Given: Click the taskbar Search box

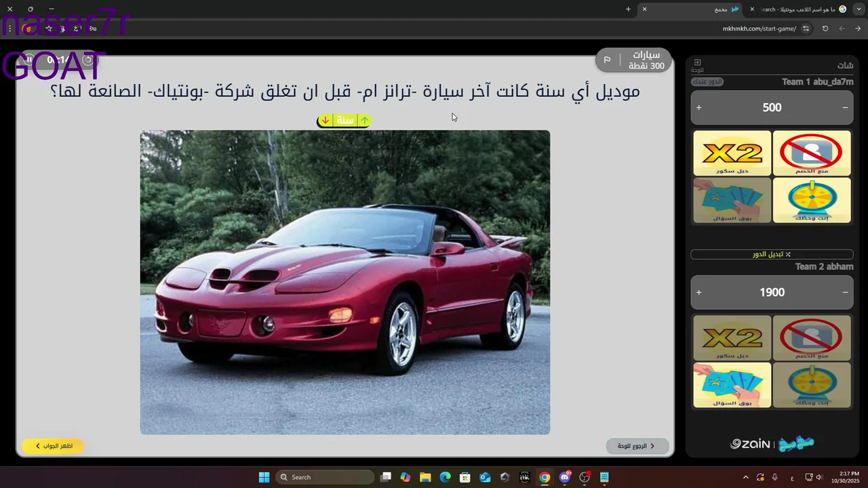Looking at the screenshot, I should tap(325, 477).
